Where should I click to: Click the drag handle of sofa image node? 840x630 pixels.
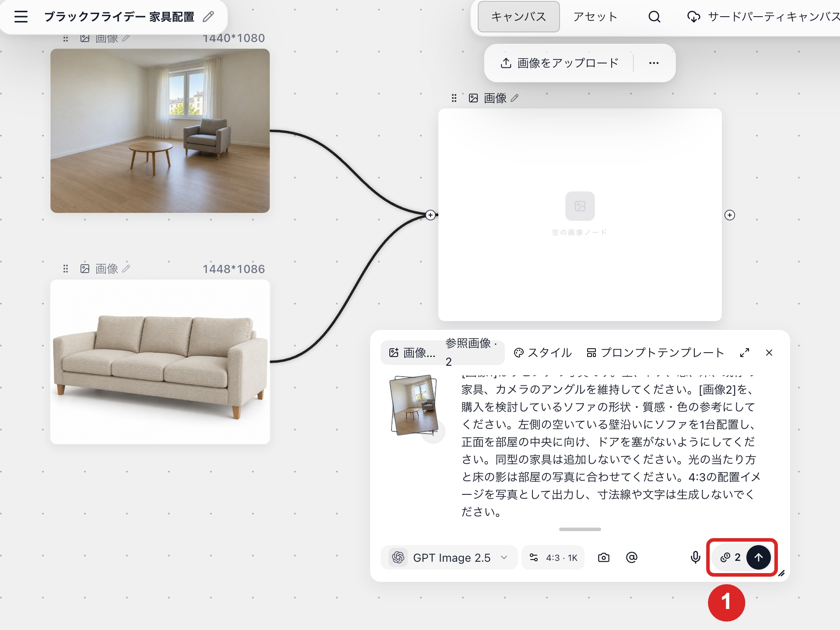pyautogui.click(x=66, y=269)
